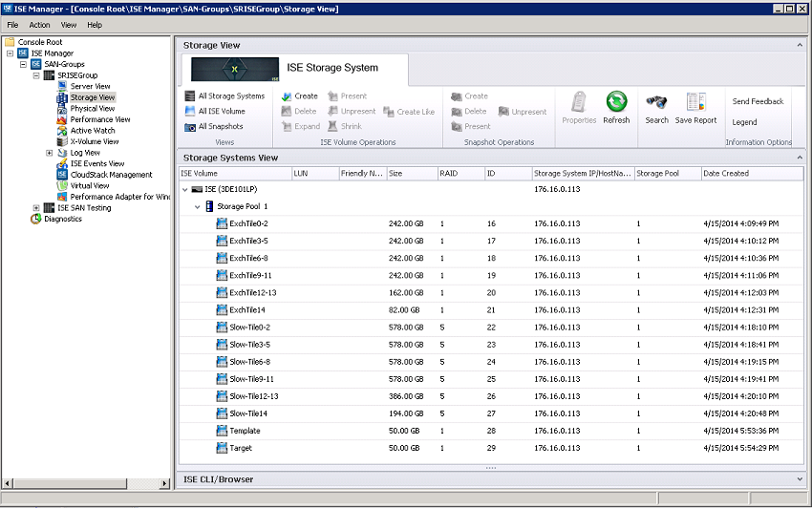Select the All Snapshots camera icon
The width and height of the screenshot is (812, 508).
[x=189, y=127]
